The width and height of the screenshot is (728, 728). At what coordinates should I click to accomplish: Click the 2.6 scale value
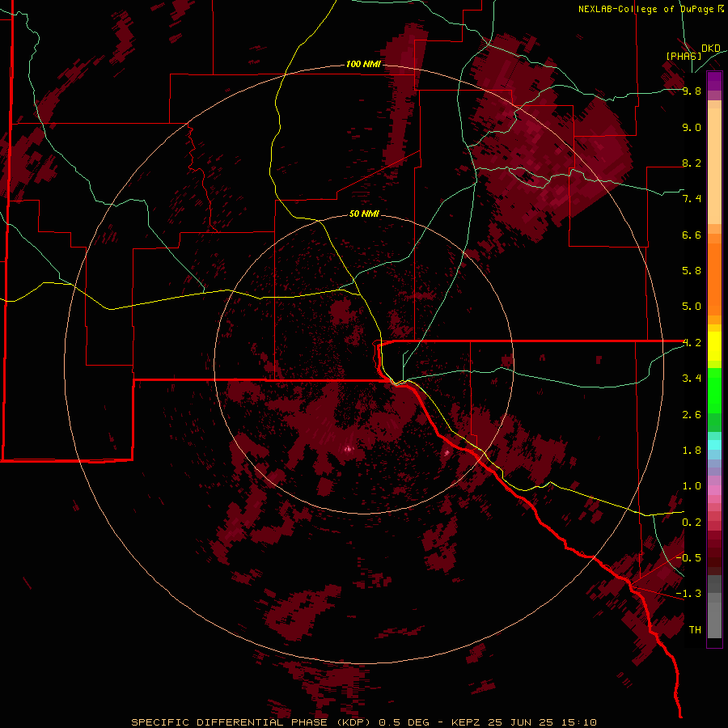[692, 415]
